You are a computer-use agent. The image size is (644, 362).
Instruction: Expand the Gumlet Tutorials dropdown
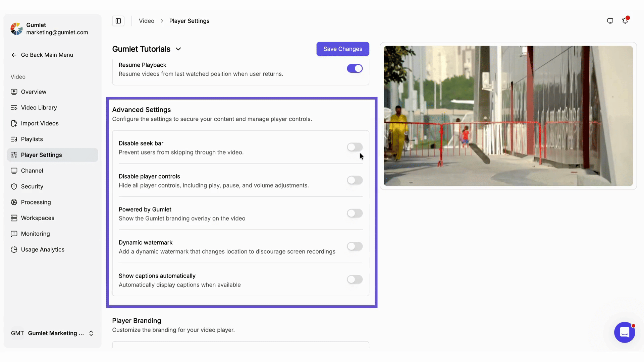coord(147,49)
